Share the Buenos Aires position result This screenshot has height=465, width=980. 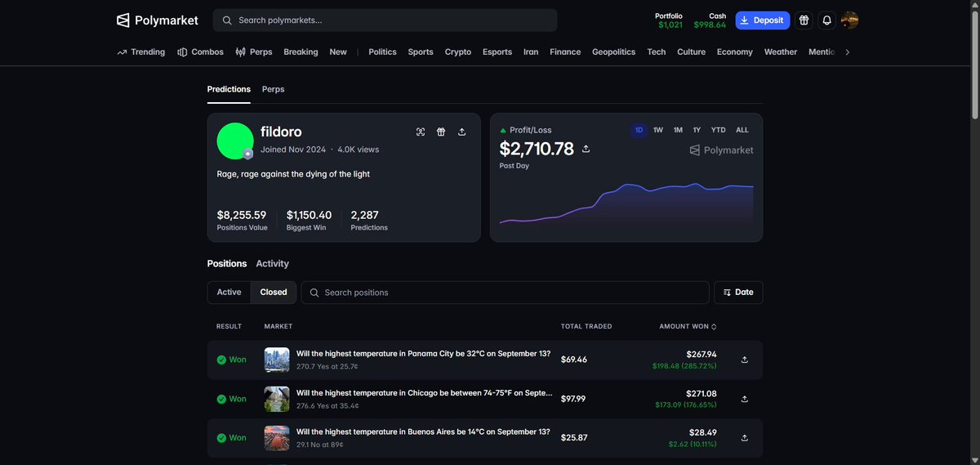tap(744, 438)
